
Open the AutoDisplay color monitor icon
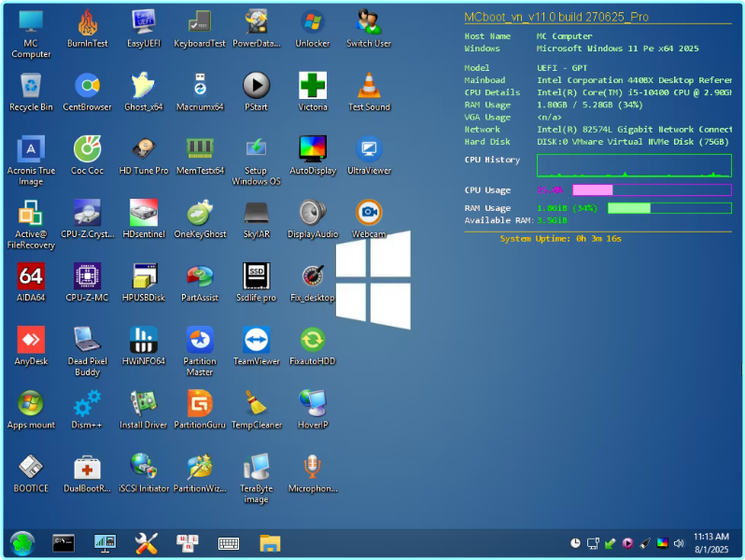[x=312, y=156]
